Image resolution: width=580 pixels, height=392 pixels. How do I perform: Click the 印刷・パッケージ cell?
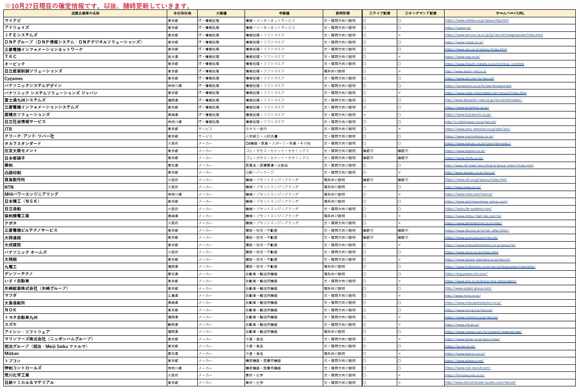[x=283, y=173]
